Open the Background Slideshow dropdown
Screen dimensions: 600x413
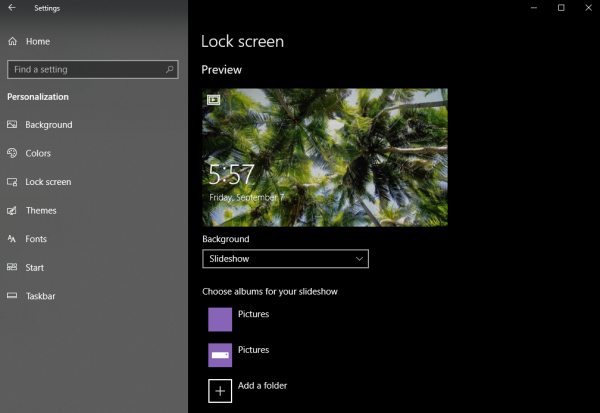click(x=285, y=259)
